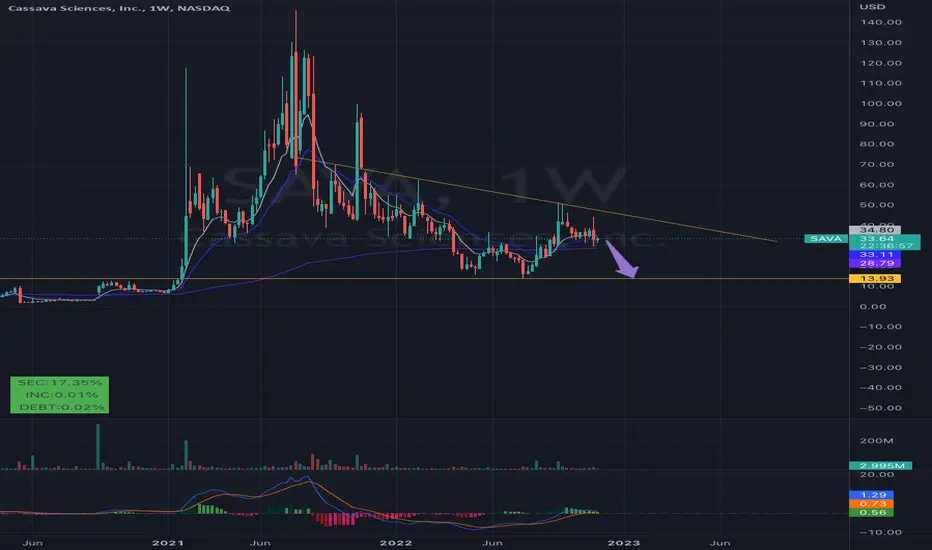
Task: Click the 2022 date axis label
Action: [x=396, y=542]
